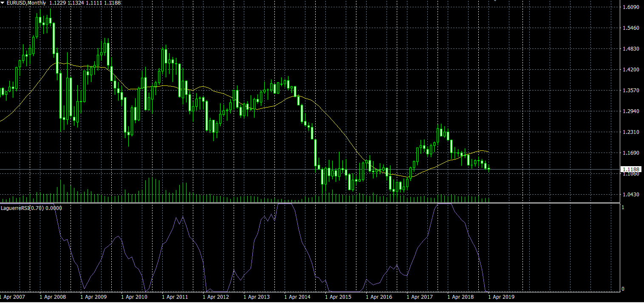Image resolution: width=644 pixels, height=303 pixels.
Task: Click the 1 Apr 2007 date label
Action: point(12,297)
